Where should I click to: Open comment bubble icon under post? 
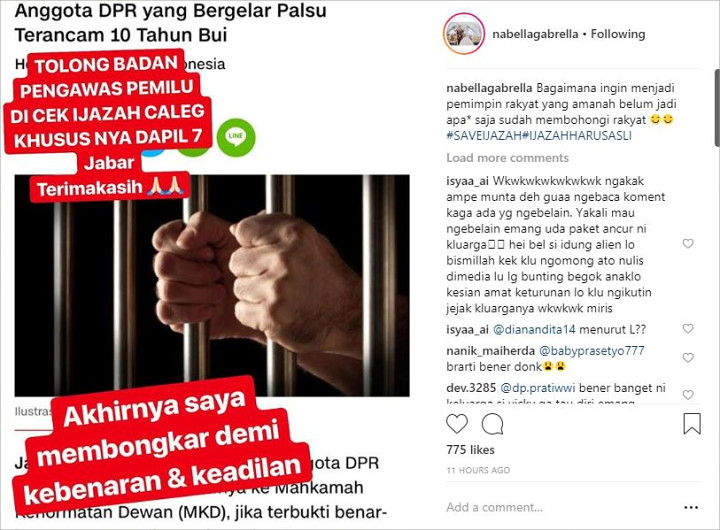pos(493,424)
